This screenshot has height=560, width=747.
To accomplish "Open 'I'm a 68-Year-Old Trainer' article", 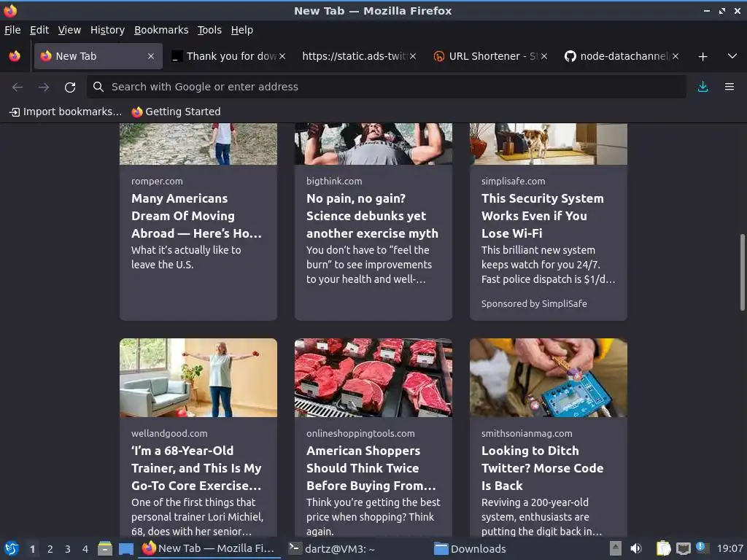I will (196, 468).
